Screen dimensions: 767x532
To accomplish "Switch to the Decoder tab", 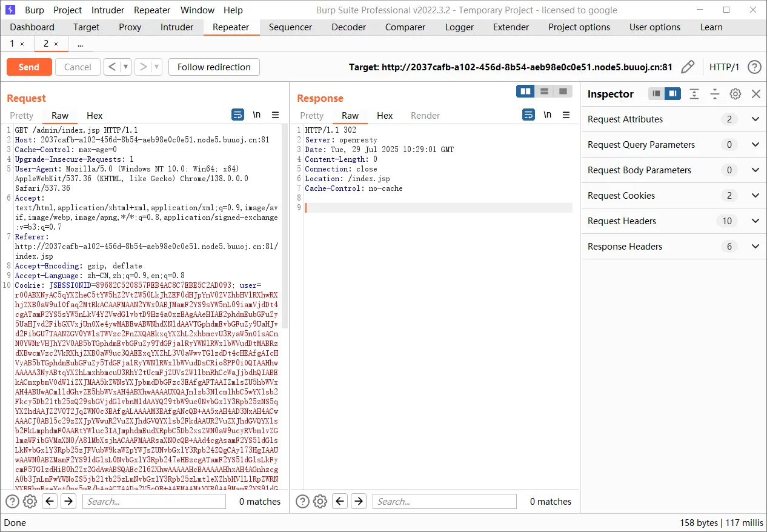I will [x=348, y=27].
